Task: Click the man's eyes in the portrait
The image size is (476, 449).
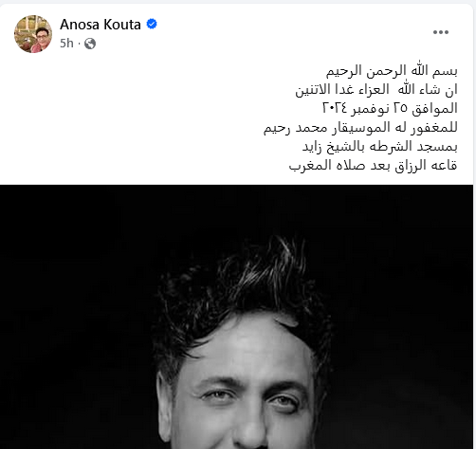Action: [249, 397]
